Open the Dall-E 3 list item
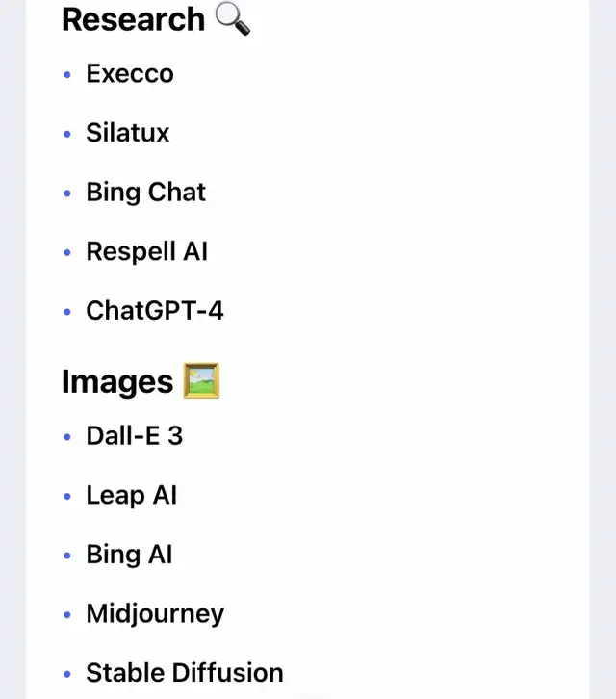Image resolution: width=616 pixels, height=699 pixels. [x=134, y=435]
